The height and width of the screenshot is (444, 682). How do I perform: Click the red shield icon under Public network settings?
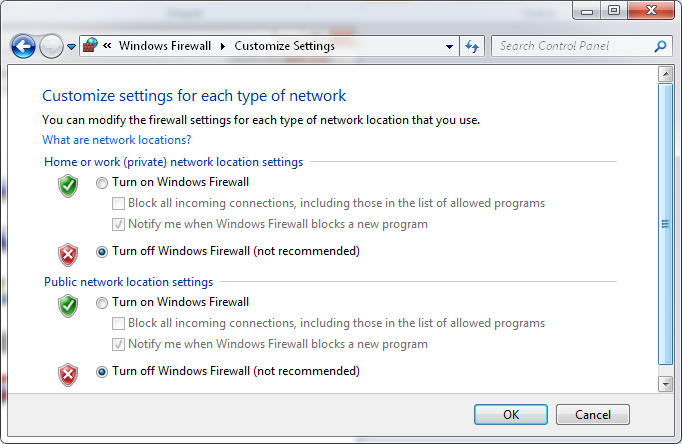[x=68, y=375]
